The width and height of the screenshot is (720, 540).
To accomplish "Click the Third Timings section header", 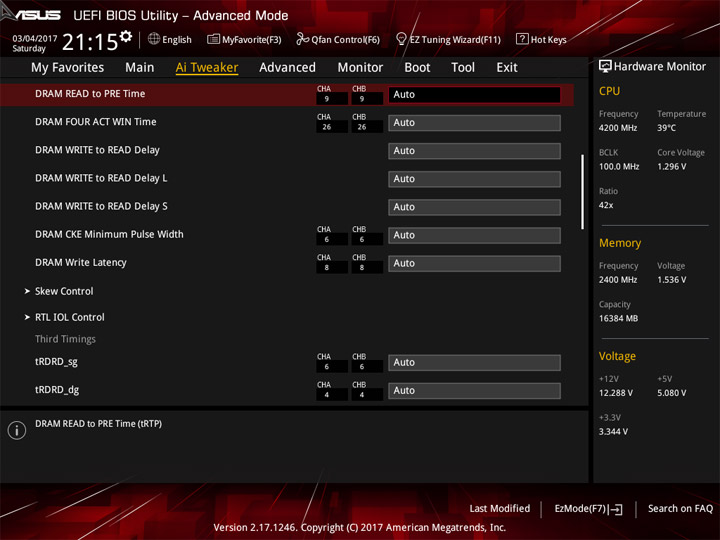I will coord(65,339).
